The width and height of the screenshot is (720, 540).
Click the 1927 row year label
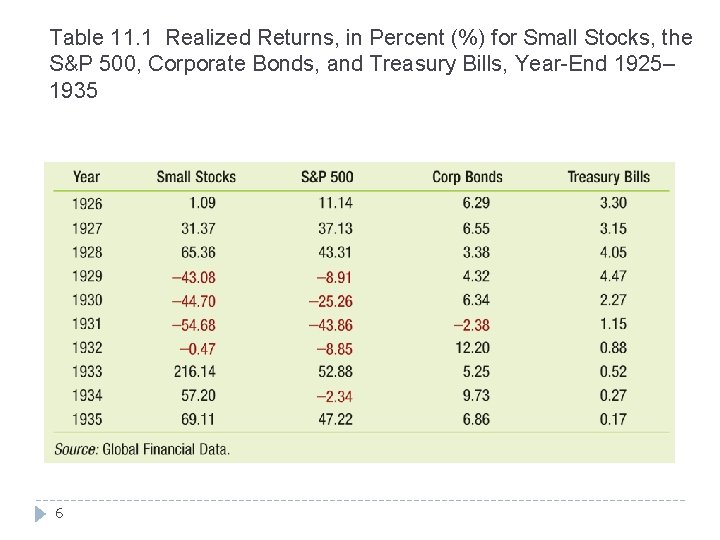coord(87,228)
